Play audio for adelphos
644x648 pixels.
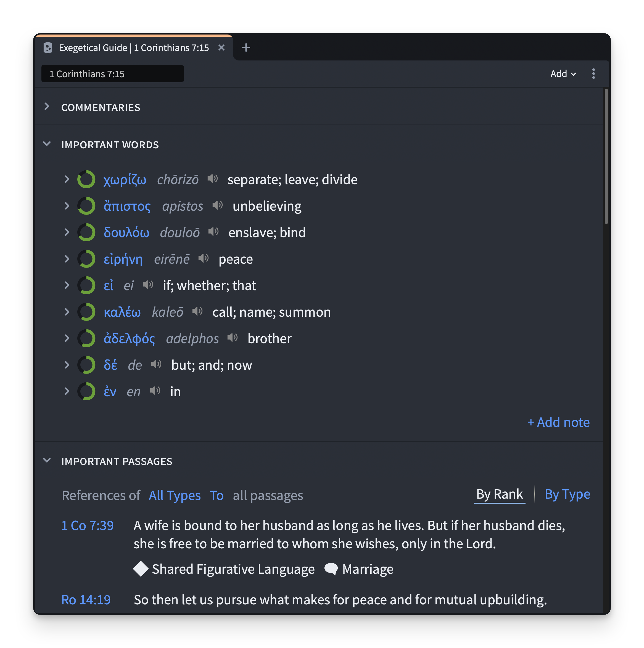click(233, 338)
